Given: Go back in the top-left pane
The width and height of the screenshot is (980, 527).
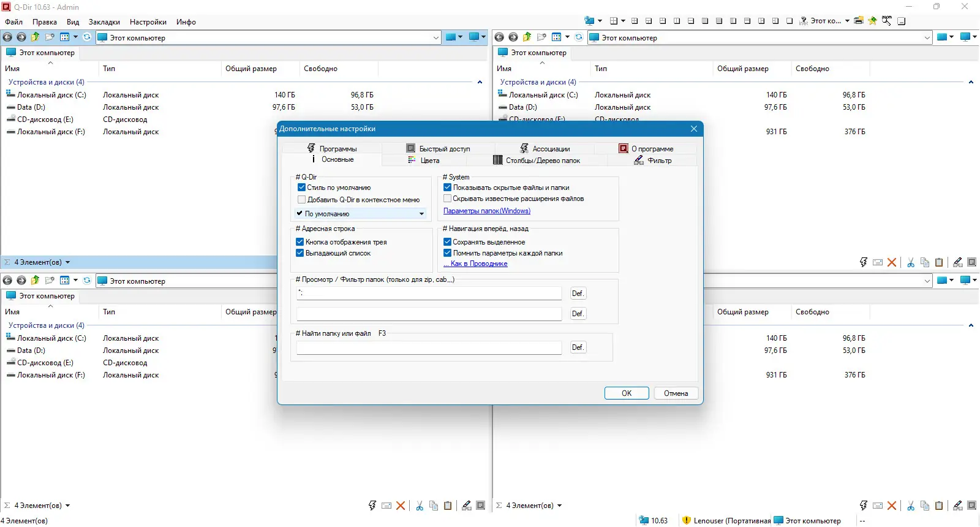Looking at the screenshot, I should point(7,37).
